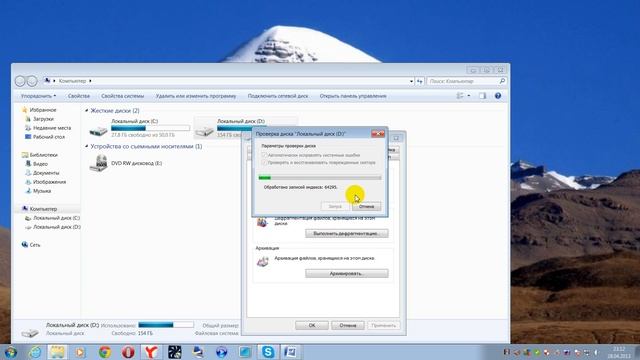Select Локальный диск (C:) in sidebar tree
The image size is (640, 360).
tap(56, 218)
